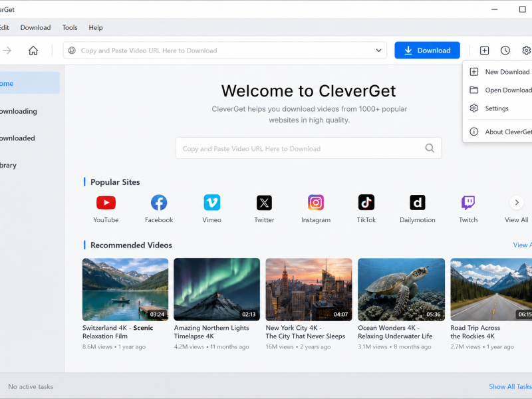Click '16M views • 2 years ago' text
532x399 pixels.
pyautogui.click(x=298, y=346)
